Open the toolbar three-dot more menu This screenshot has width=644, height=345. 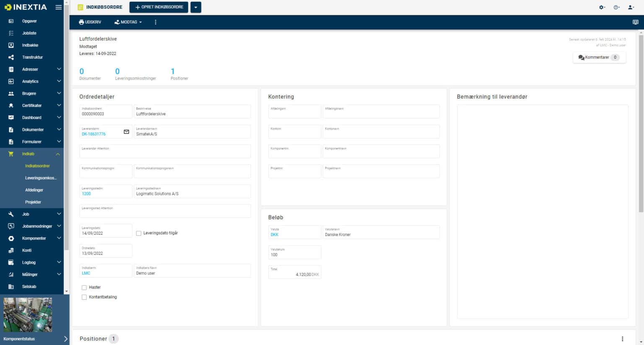point(156,22)
